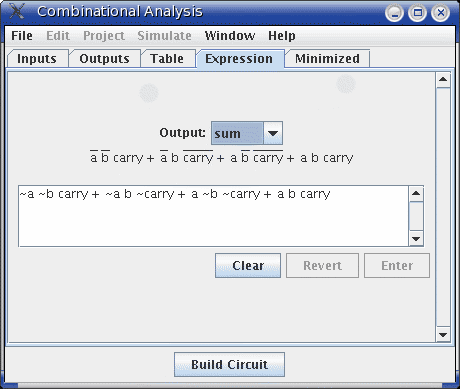
Task: Click the text field's scroll down arrow
Action: point(416,239)
